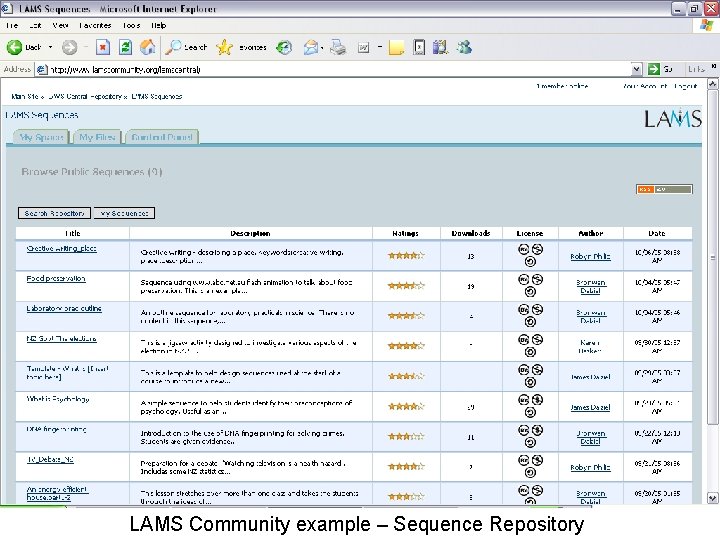Click the Your Account link
720x540 pixels.
pyautogui.click(x=645, y=86)
